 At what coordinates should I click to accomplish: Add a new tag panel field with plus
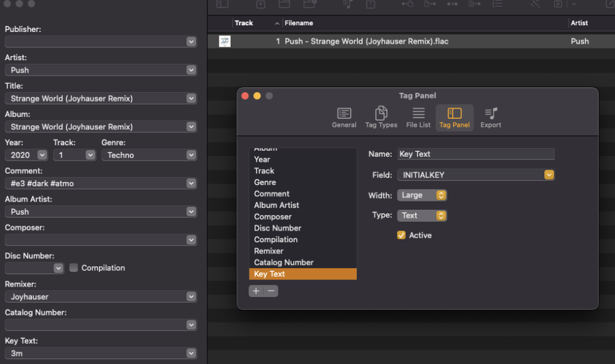(x=256, y=291)
